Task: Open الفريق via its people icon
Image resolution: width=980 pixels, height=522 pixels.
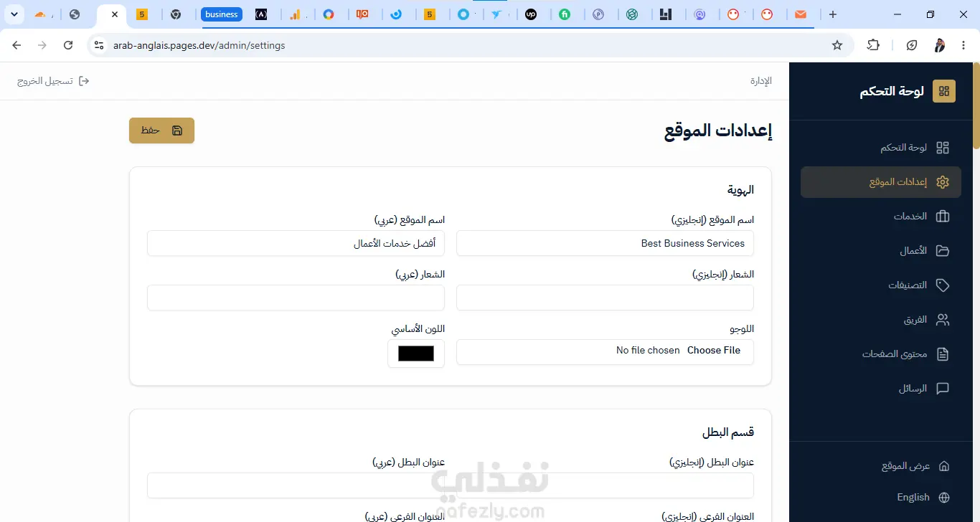Action: (943, 320)
